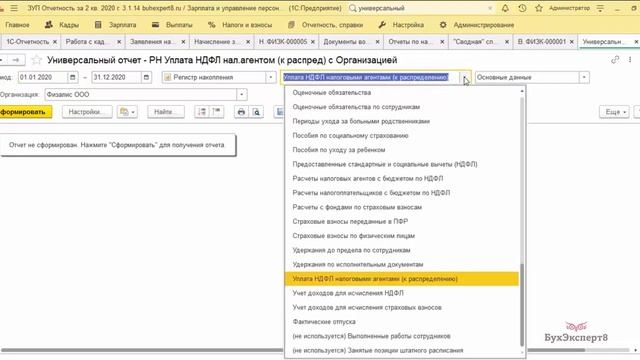Select Расчеты с фондами по страховым взносам
Viewport: 640px width, 360px height.
click(x=402, y=207)
